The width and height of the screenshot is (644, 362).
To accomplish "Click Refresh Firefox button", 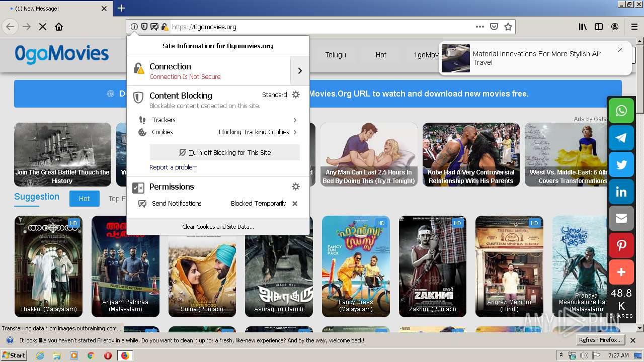I will 600,340.
